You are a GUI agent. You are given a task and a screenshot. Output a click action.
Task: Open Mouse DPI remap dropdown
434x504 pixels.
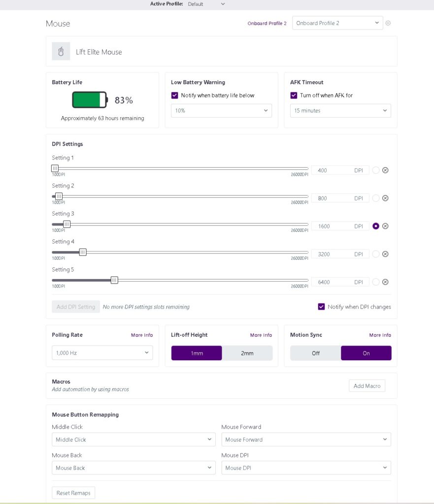[x=306, y=468]
